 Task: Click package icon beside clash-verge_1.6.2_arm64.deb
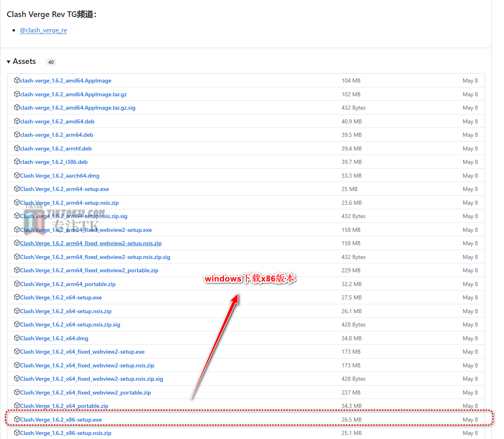17,134
